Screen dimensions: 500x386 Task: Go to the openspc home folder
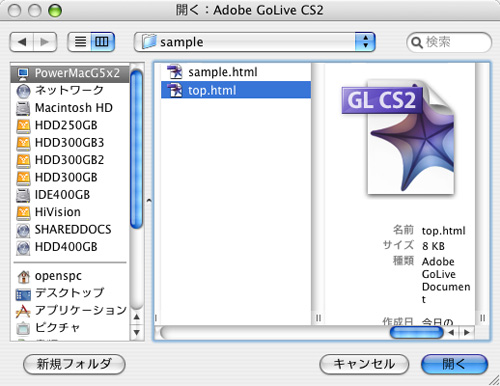pos(70,276)
